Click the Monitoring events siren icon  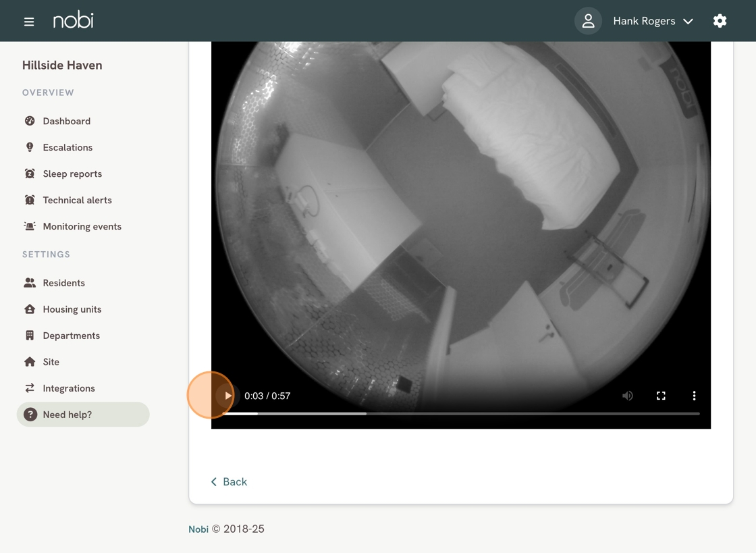coord(30,226)
